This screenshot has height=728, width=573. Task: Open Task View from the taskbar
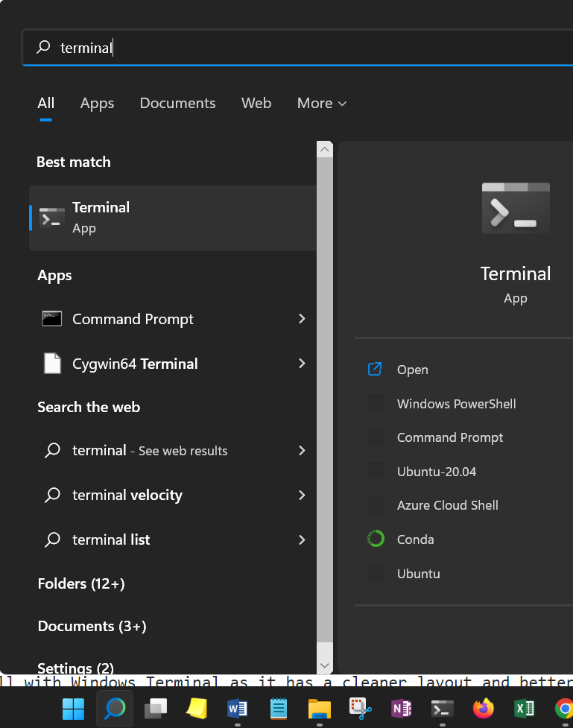pyautogui.click(x=156, y=709)
